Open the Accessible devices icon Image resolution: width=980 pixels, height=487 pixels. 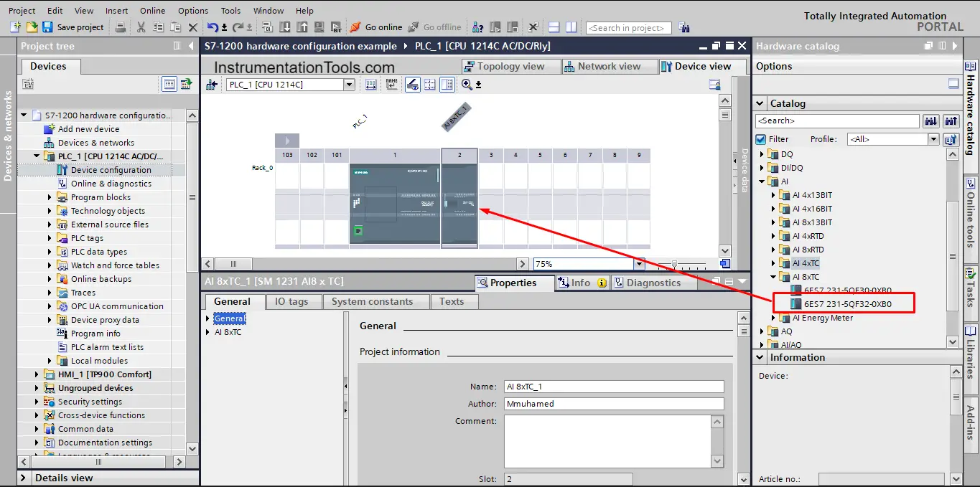click(x=477, y=27)
